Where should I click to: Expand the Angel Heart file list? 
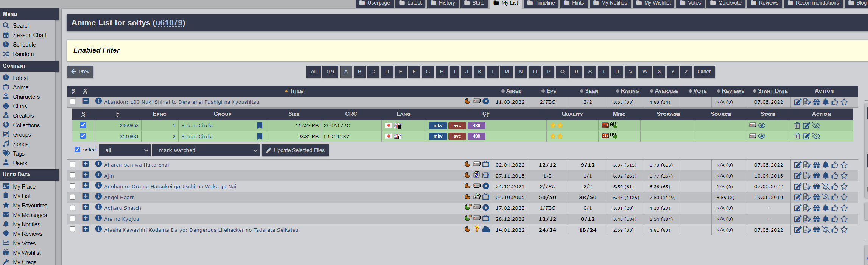(x=86, y=196)
